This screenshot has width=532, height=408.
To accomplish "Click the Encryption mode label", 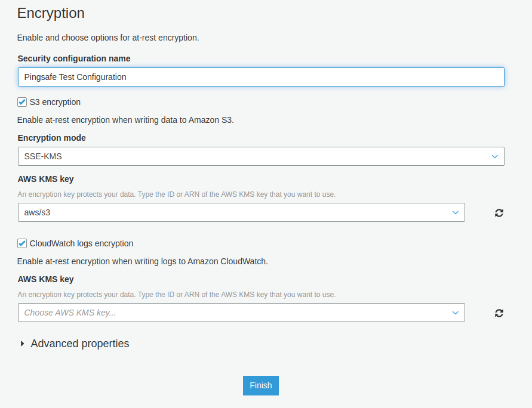I will pyautogui.click(x=51, y=138).
